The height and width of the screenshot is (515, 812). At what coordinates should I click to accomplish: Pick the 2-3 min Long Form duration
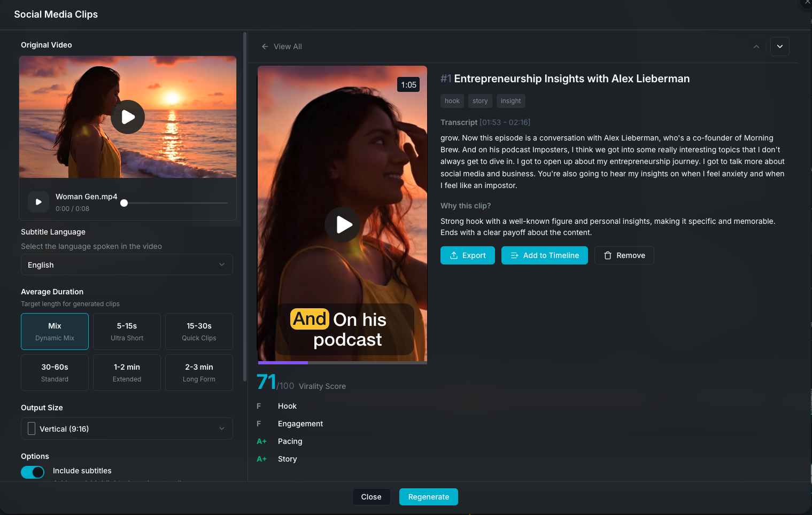[x=199, y=372]
